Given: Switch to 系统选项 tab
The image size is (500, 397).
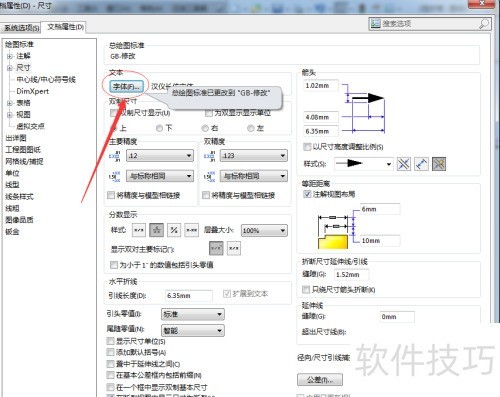Looking at the screenshot, I should [21, 28].
